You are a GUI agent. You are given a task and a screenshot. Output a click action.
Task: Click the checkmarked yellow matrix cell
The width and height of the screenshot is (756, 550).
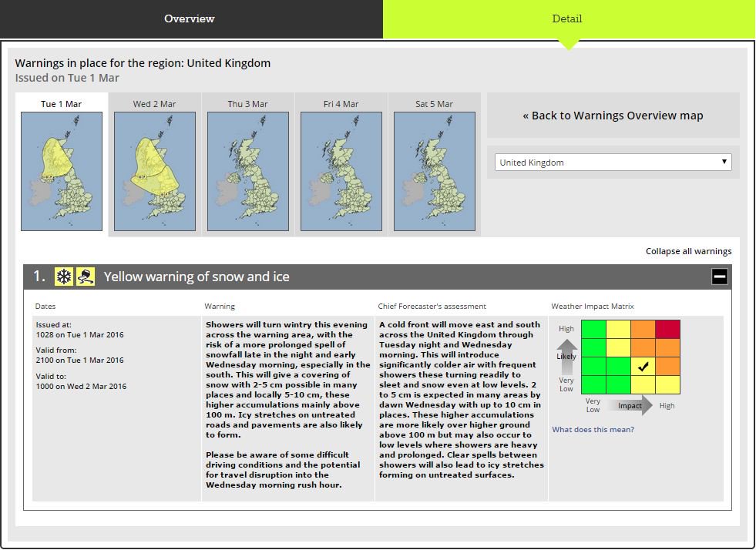coord(643,367)
